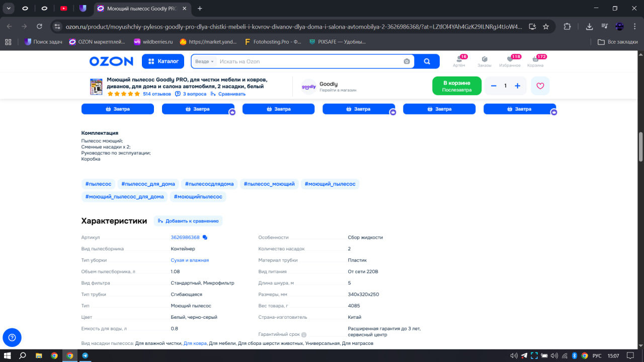Increase quantity with the plus button
Screen dimensions: 644x362
pyautogui.click(x=517, y=86)
